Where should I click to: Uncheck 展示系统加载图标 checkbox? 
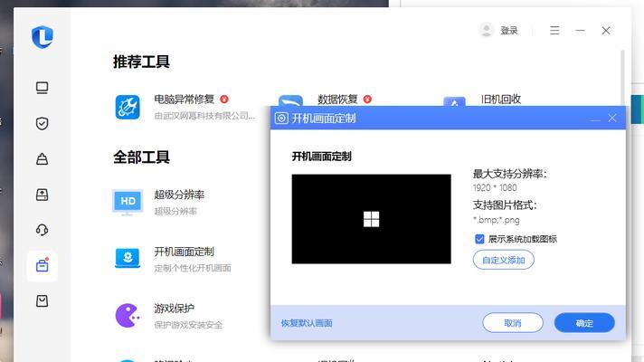[x=479, y=239]
